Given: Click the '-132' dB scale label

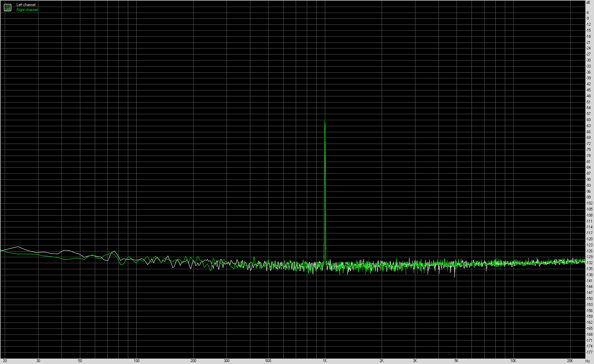Looking at the screenshot, I should 589,263.
